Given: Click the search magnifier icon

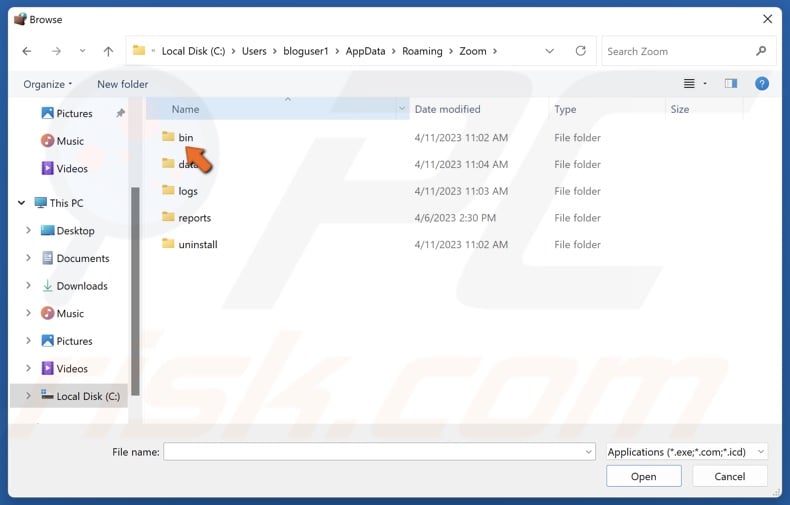Looking at the screenshot, I should (x=761, y=51).
